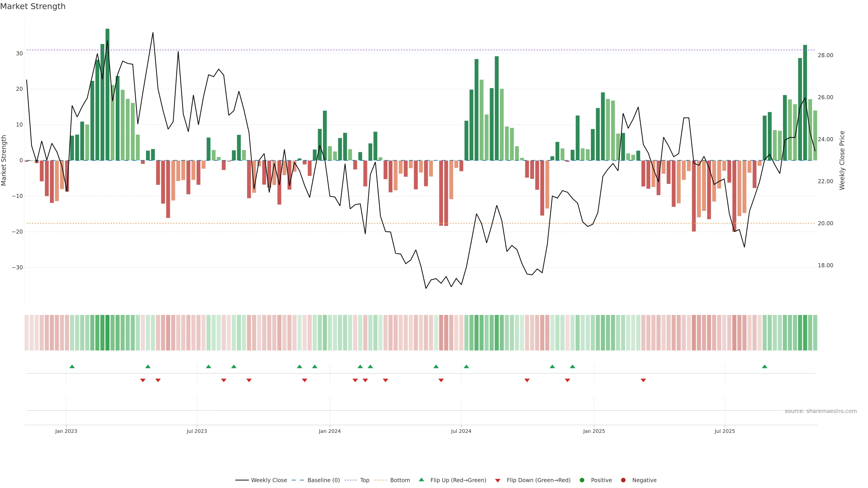Click Flip Down red triangle in legend
Image resolution: width=868 pixels, height=488 pixels.
(498, 480)
